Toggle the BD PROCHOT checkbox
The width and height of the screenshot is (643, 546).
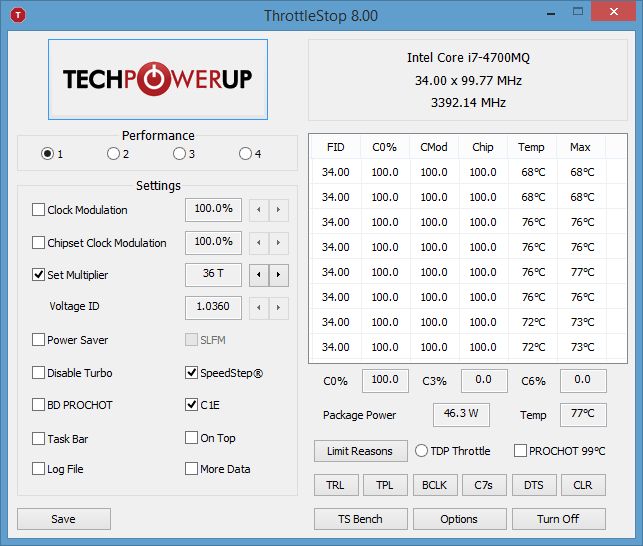pos(39,405)
